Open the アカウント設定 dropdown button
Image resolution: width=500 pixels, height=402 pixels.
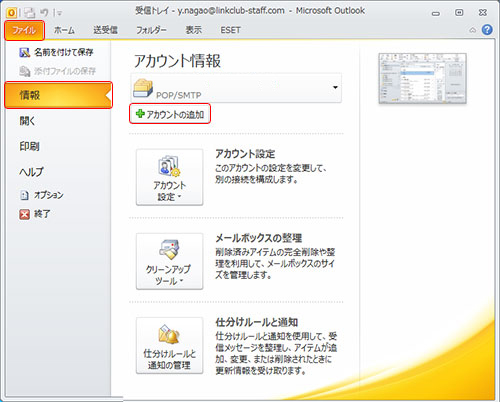coord(169,177)
